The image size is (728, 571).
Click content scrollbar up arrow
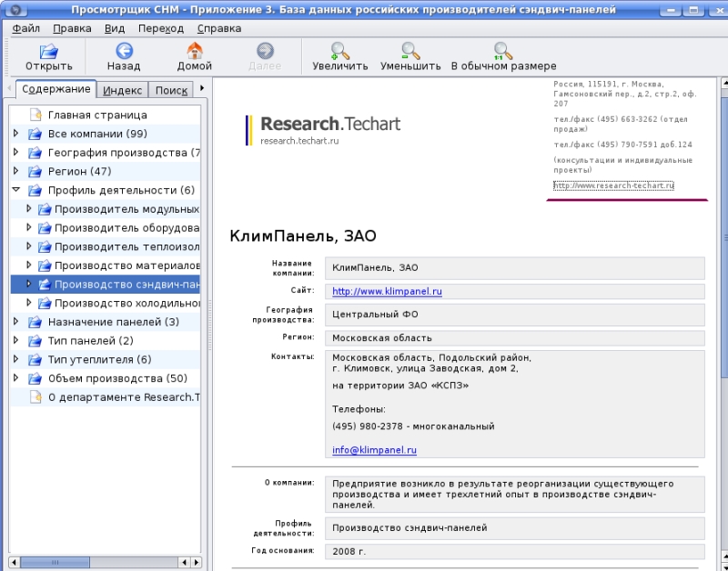click(x=724, y=83)
